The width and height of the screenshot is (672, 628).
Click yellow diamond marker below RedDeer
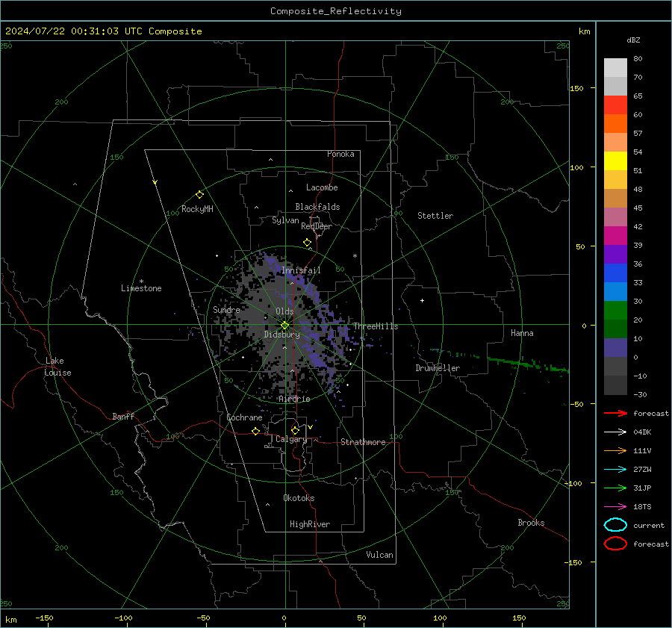click(307, 243)
